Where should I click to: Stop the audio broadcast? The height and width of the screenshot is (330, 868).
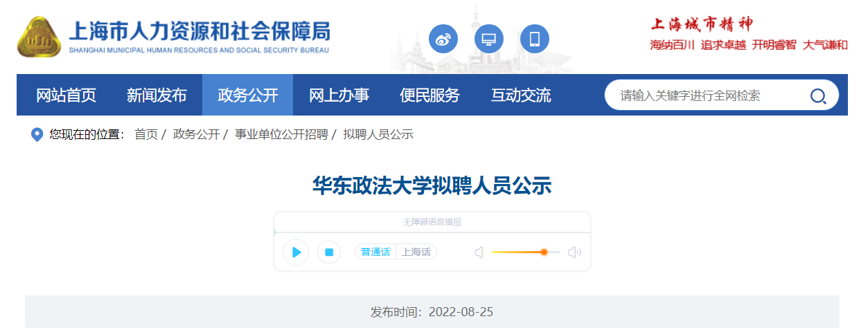coord(329,253)
